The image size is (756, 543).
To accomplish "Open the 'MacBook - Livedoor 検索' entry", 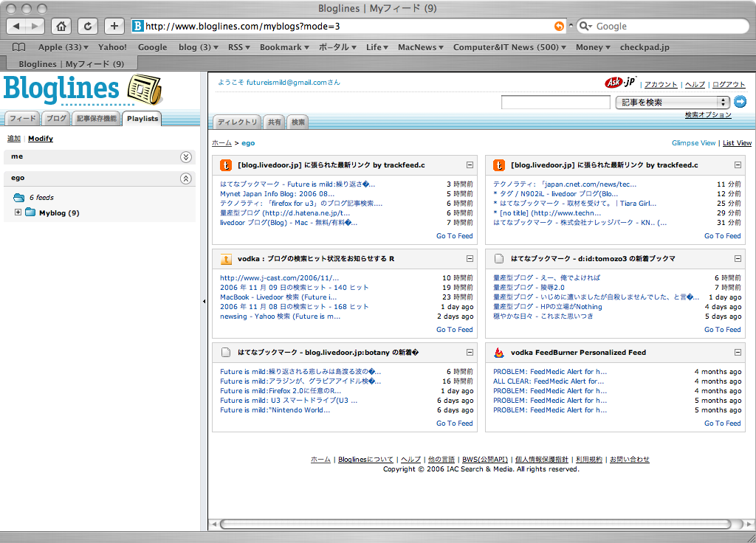I will point(278,297).
